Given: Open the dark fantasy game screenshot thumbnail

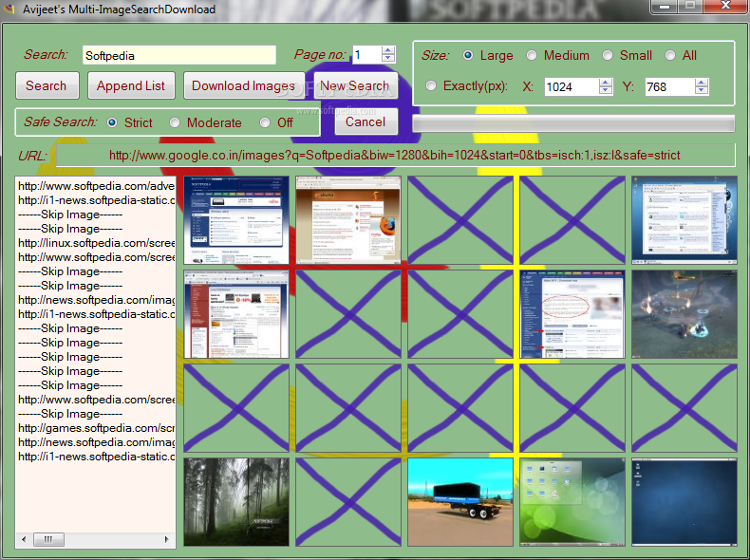Looking at the screenshot, I should (684, 314).
